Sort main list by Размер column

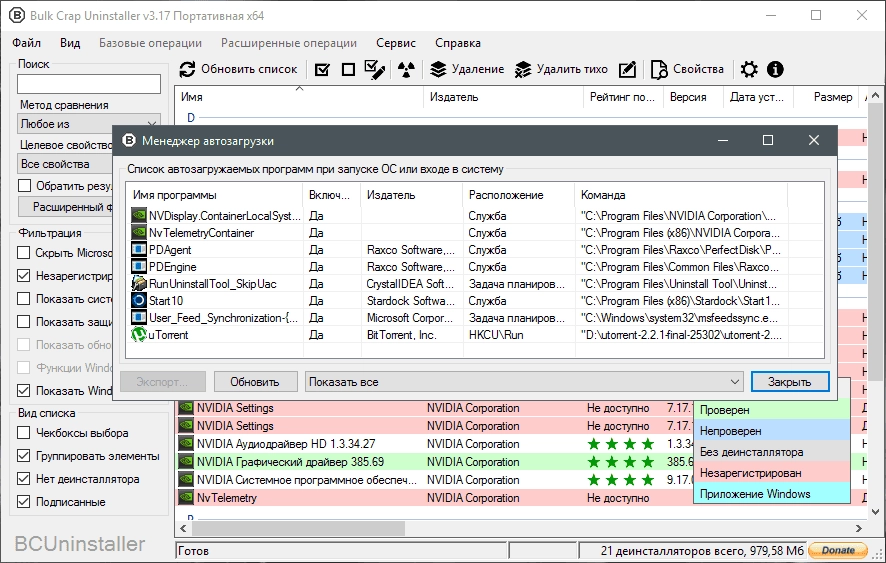click(x=827, y=97)
